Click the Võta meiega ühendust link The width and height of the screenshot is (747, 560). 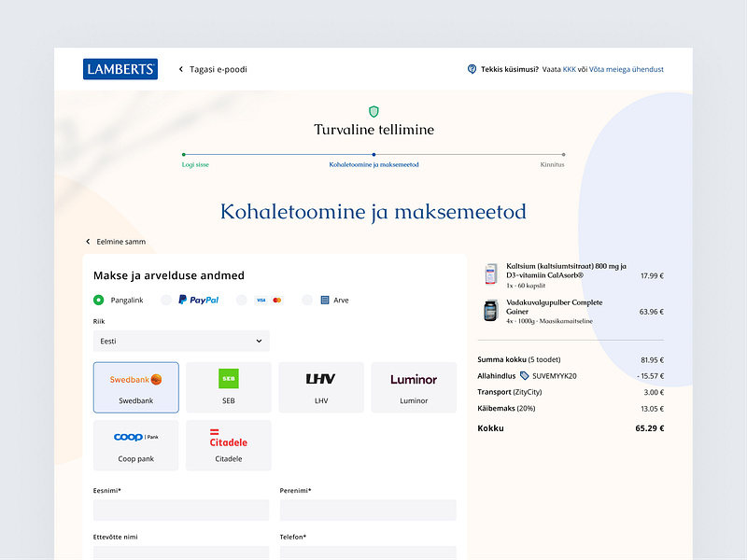[x=627, y=69]
